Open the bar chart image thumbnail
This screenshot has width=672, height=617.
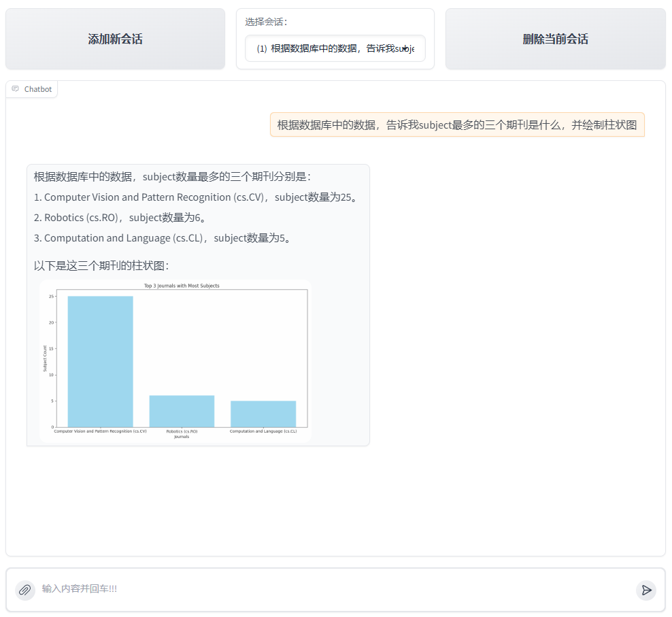pyautogui.click(x=175, y=361)
